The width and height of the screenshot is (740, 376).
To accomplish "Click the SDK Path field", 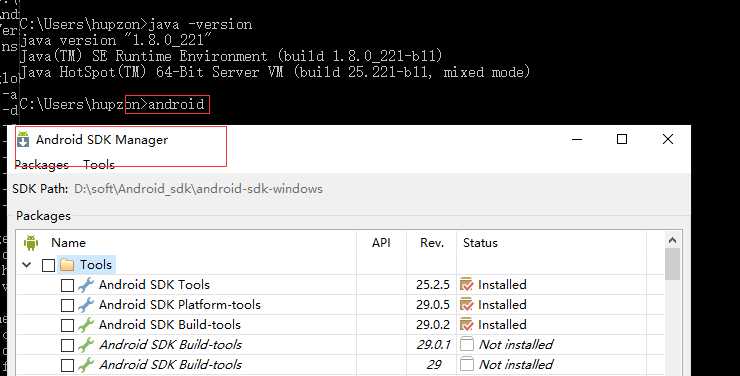I will [198, 189].
